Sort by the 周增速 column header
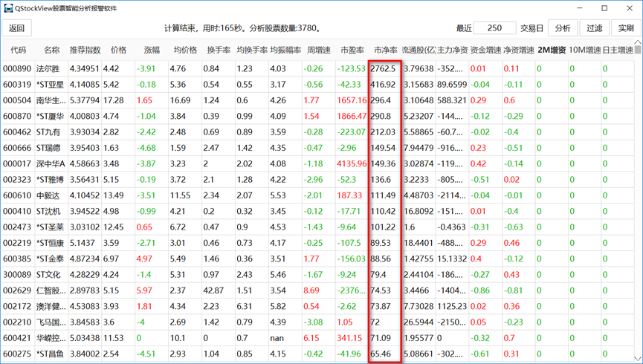643x364 pixels. [319, 50]
